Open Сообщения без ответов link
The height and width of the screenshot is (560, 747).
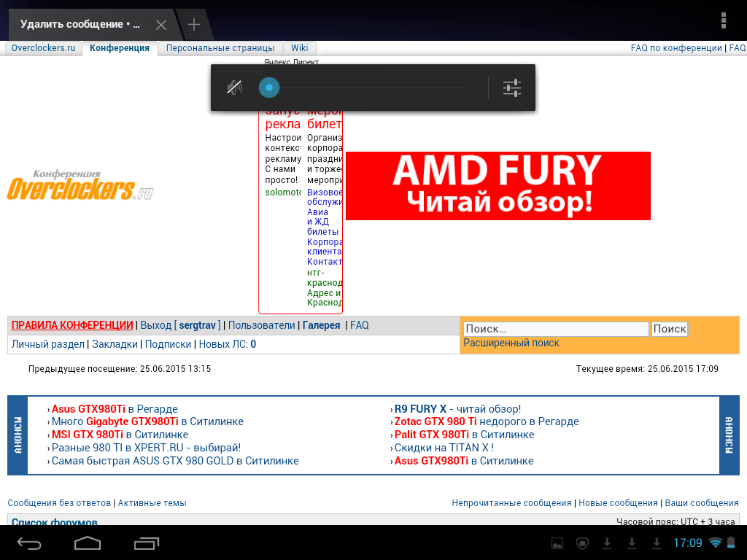(x=59, y=503)
